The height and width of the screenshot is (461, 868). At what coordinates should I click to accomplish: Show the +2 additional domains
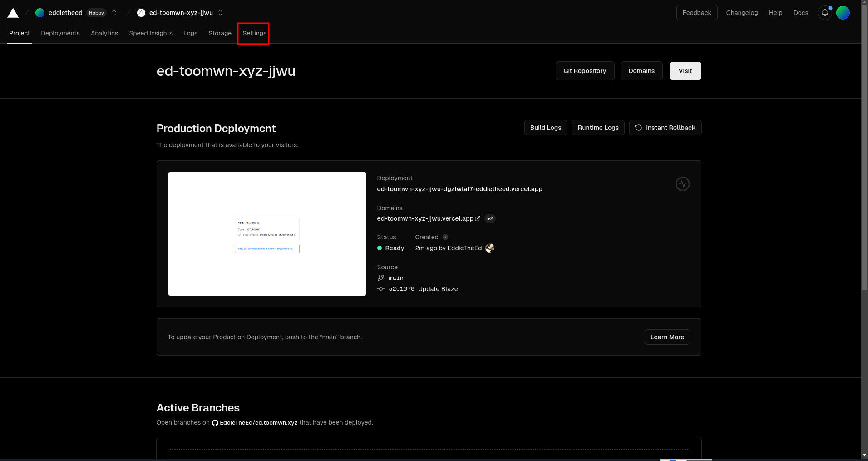point(490,218)
